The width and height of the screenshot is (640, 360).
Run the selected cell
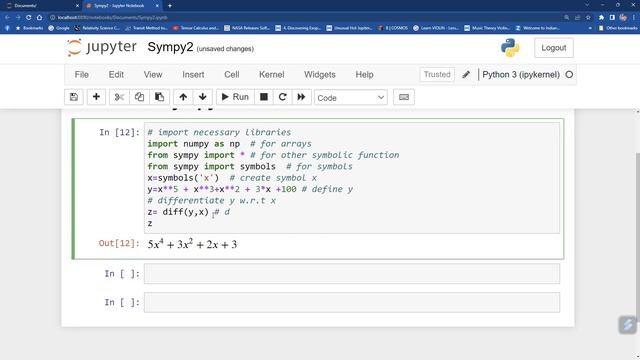click(x=235, y=97)
